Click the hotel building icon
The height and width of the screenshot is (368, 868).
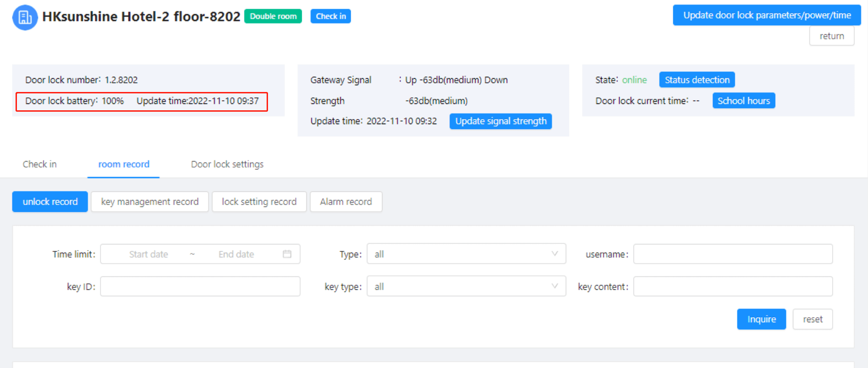tap(25, 17)
